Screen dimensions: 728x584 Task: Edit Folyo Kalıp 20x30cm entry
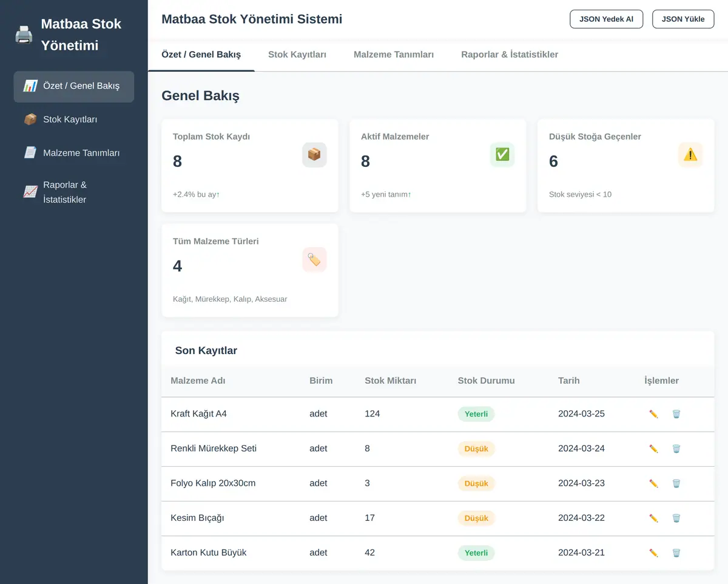653,483
